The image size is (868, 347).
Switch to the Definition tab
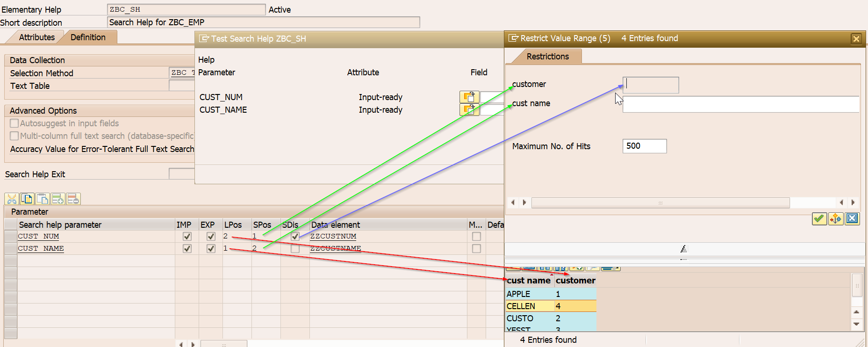pyautogui.click(x=88, y=37)
